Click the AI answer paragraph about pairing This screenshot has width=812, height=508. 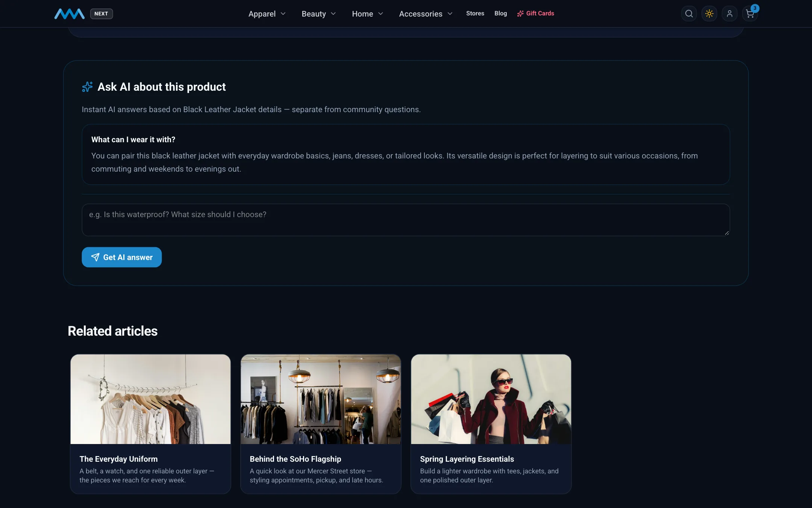(394, 162)
